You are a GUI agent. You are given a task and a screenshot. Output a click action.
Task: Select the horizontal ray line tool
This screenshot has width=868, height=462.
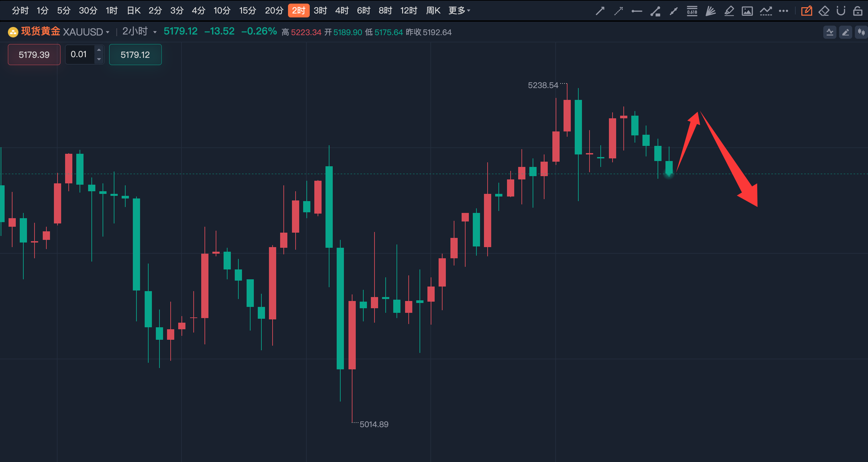point(637,11)
